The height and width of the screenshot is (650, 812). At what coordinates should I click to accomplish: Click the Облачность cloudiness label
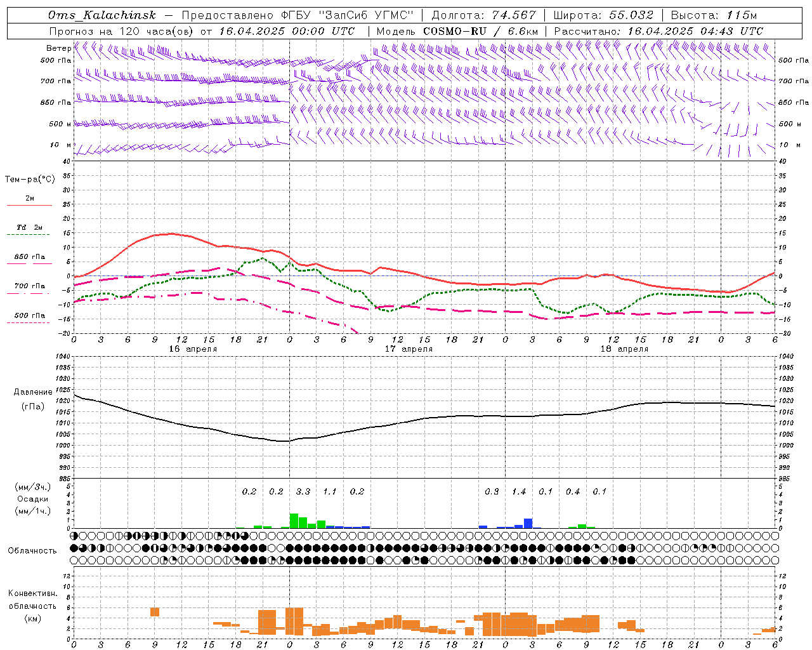pos(32,550)
